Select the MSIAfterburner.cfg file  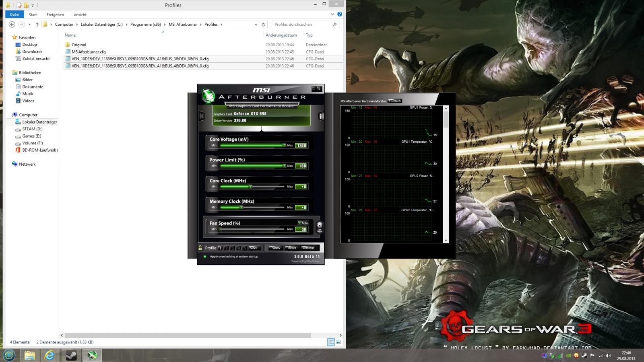click(89, 52)
